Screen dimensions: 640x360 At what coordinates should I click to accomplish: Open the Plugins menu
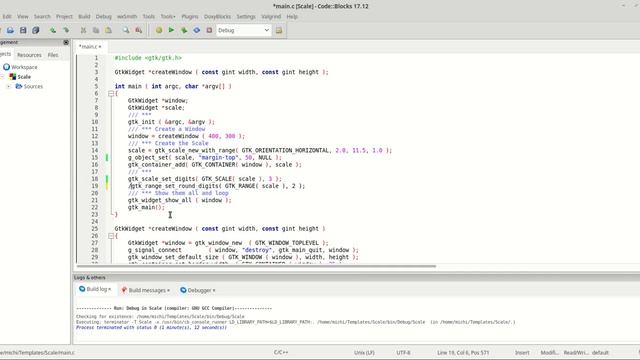[190, 17]
